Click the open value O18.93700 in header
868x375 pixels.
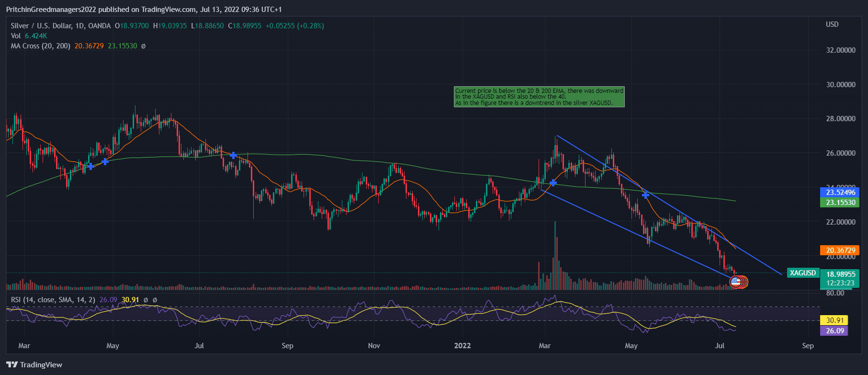point(132,26)
